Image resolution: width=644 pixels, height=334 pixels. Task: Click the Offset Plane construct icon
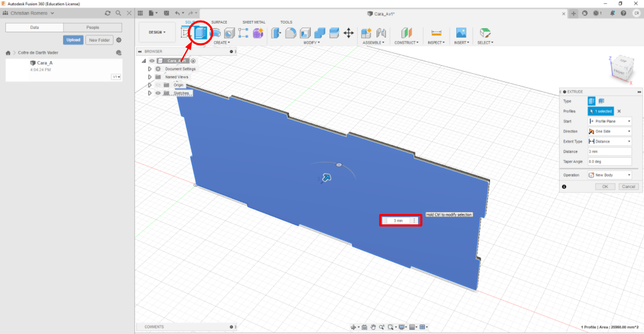point(406,33)
